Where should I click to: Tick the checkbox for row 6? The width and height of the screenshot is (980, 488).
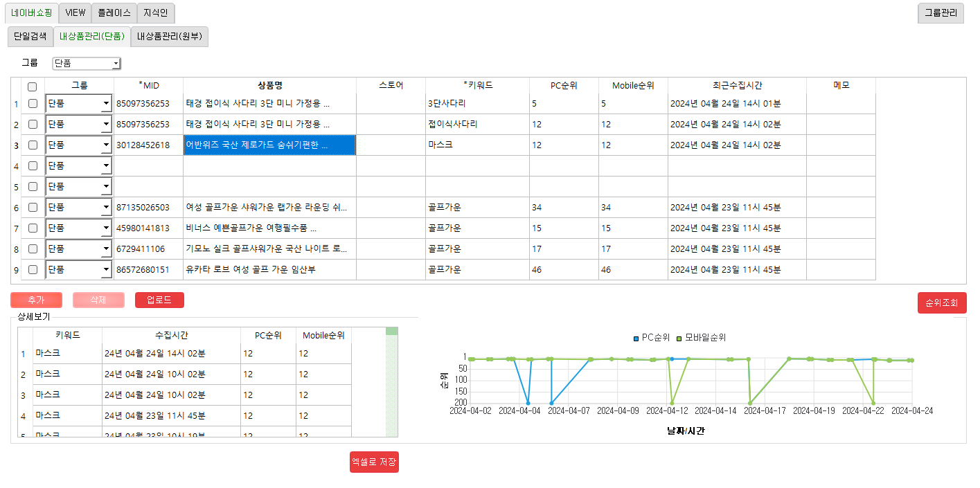[x=32, y=208]
